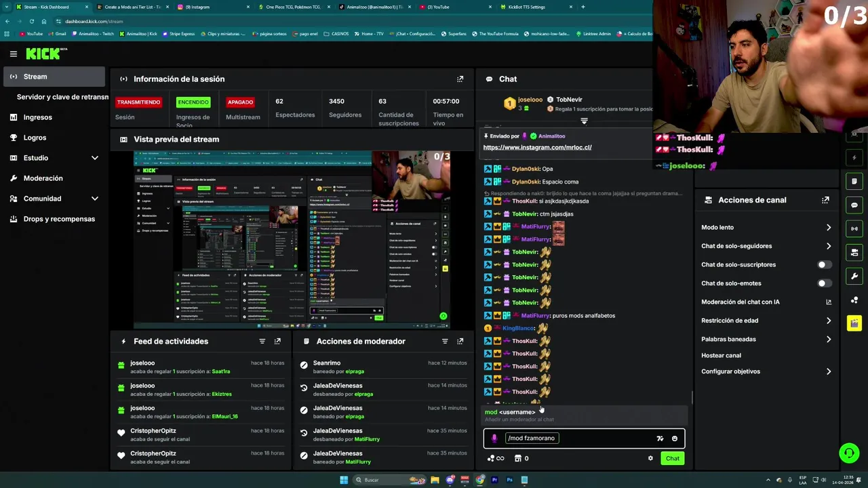Filter the Feed de actividades list
868x488 pixels.
262,342
